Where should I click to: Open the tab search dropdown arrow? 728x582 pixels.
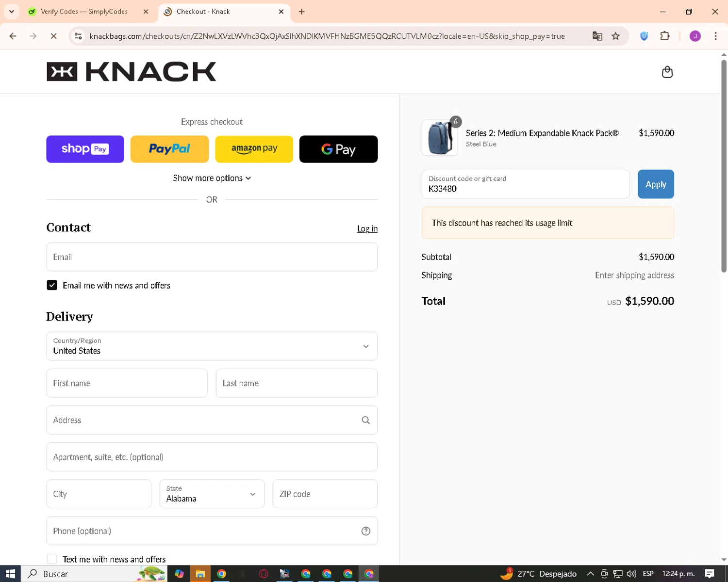(12, 11)
